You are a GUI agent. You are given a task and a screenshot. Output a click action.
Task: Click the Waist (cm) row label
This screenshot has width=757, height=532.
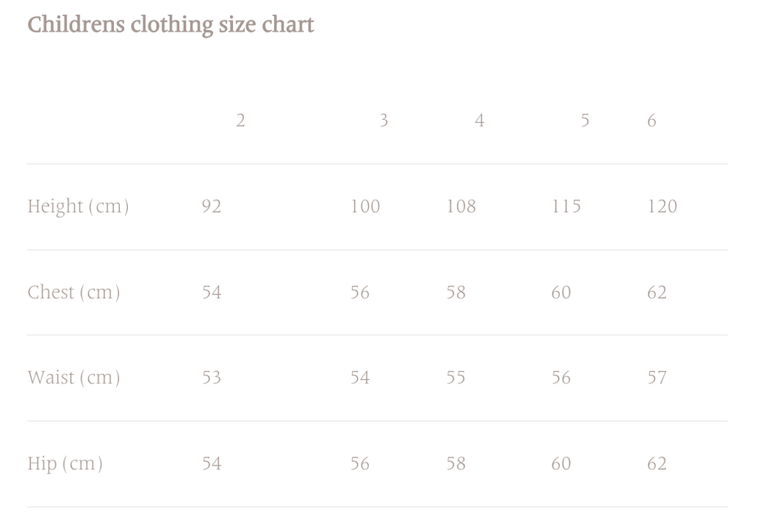(74, 378)
